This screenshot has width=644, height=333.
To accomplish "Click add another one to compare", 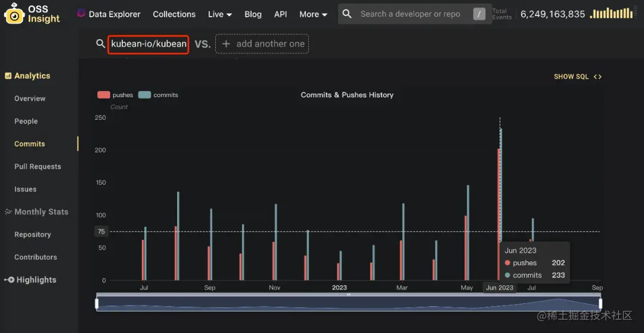I will pos(262,44).
